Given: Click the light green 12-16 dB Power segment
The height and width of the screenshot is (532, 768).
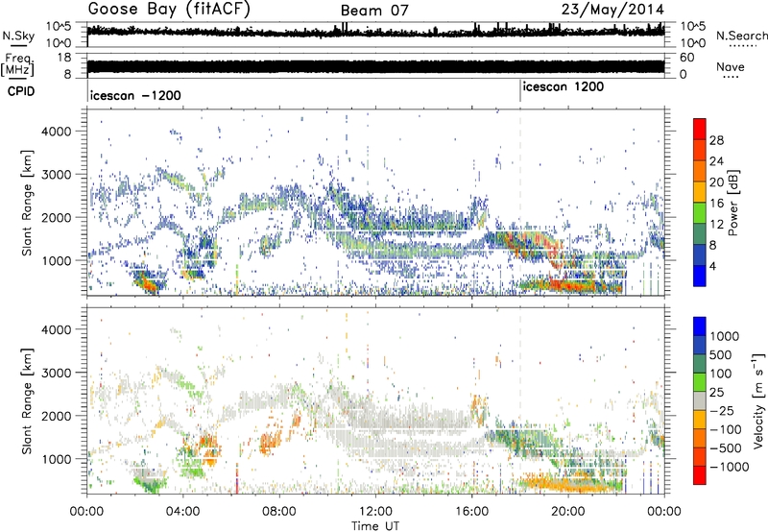Looking at the screenshot, I should pyautogui.click(x=700, y=213).
